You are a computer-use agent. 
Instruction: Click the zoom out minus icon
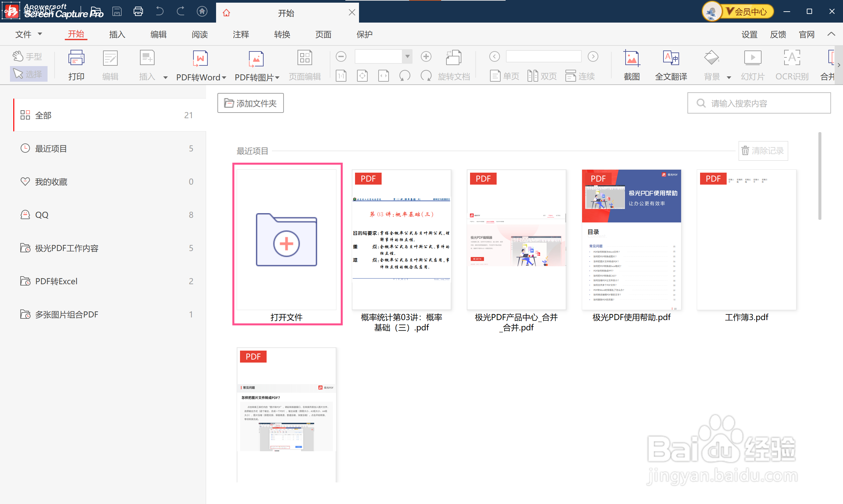click(x=341, y=56)
